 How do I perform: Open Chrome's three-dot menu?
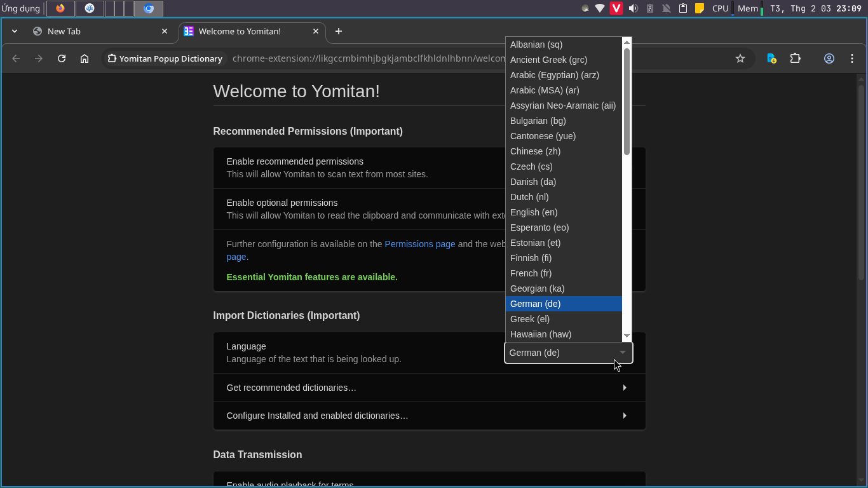[852, 58]
